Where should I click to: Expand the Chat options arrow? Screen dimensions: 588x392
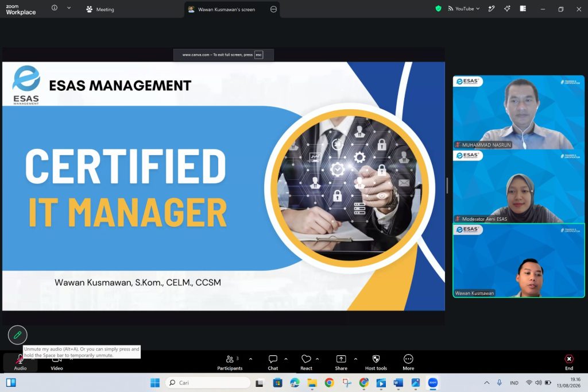(x=286, y=359)
